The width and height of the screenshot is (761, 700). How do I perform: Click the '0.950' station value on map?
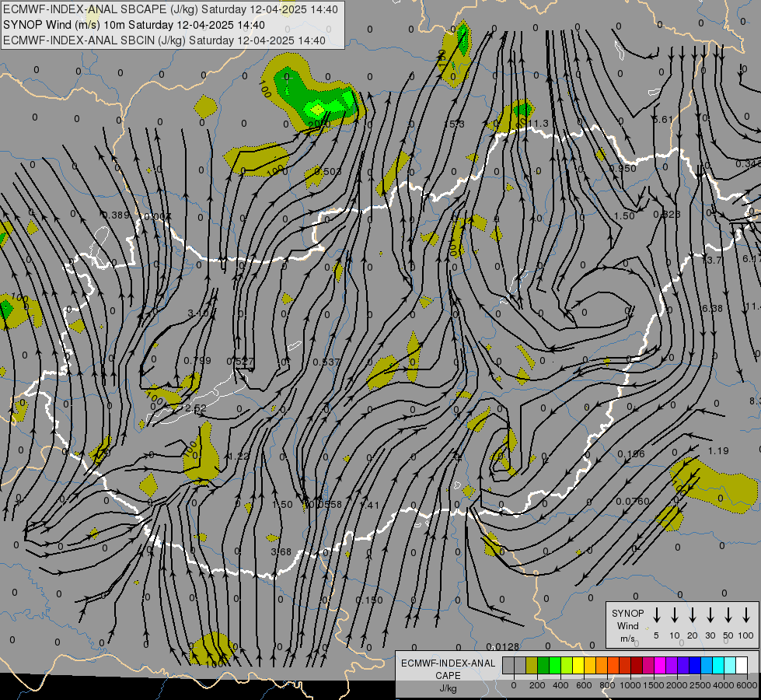(623, 169)
